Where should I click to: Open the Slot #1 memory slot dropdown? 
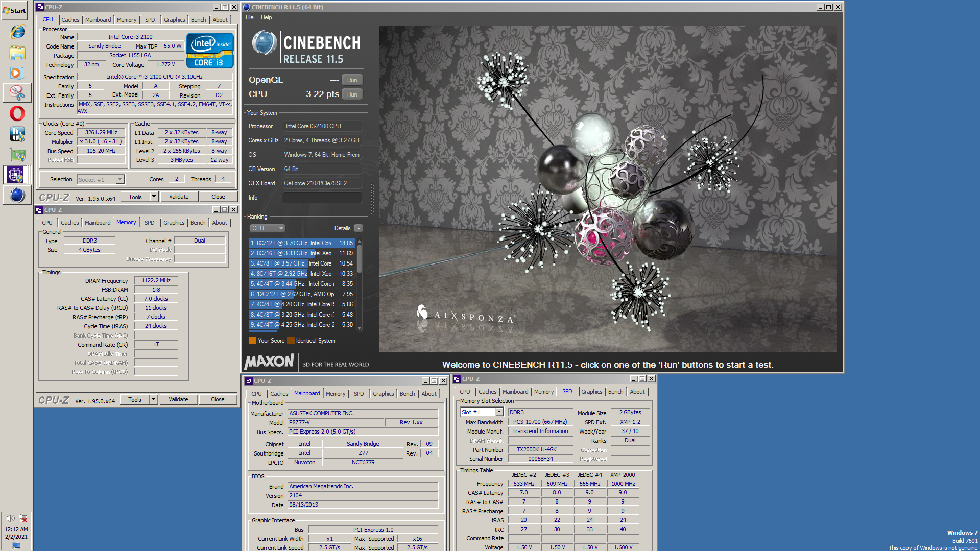pos(482,412)
